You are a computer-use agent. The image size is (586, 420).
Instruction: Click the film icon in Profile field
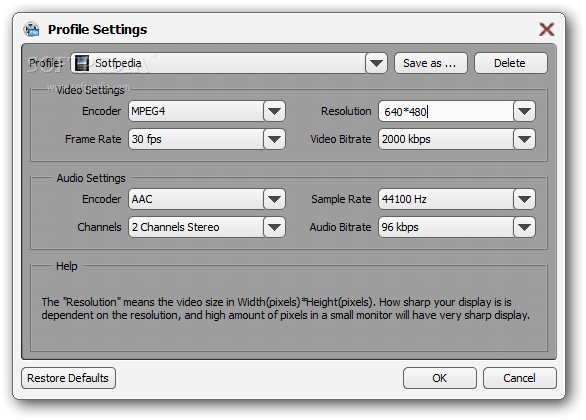pos(82,63)
